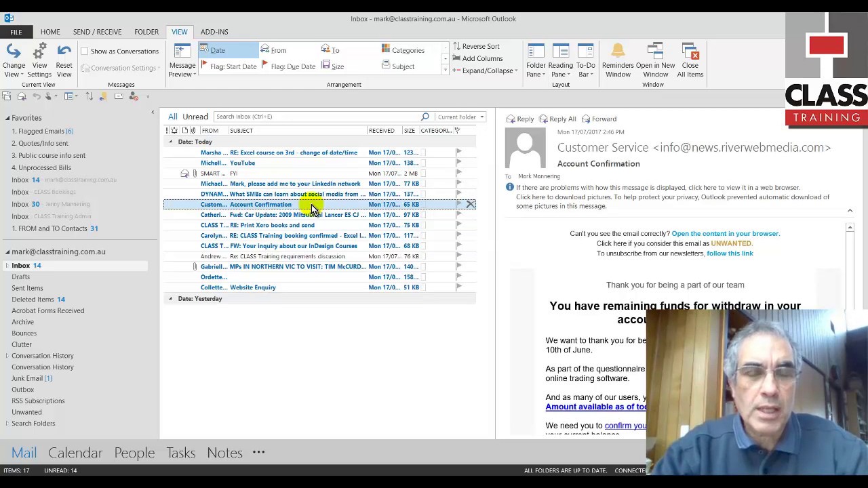Switch to the HOME tab
The height and width of the screenshot is (488, 868).
50,32
